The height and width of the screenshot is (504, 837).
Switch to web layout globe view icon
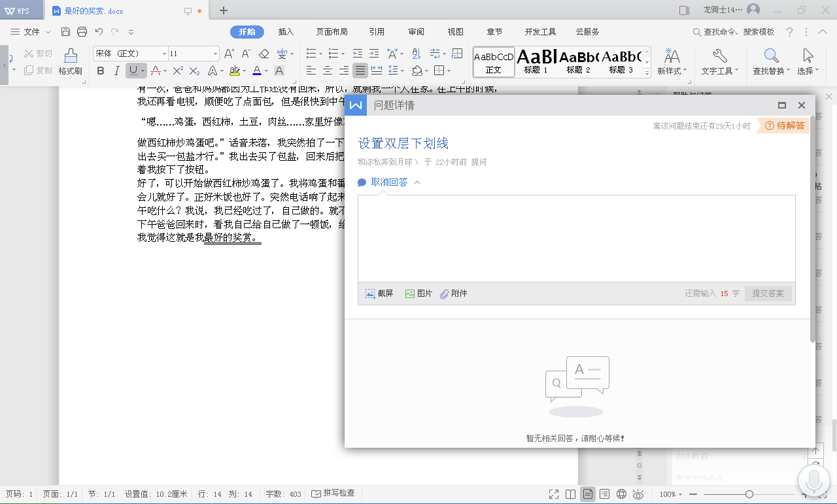tap(622, 494)
